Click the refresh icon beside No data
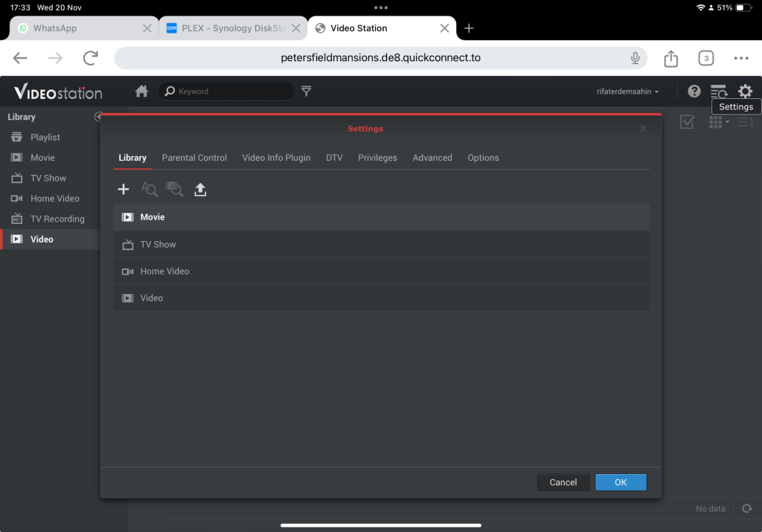The width and height of the screenshot is (762, 532). [747, 509]
